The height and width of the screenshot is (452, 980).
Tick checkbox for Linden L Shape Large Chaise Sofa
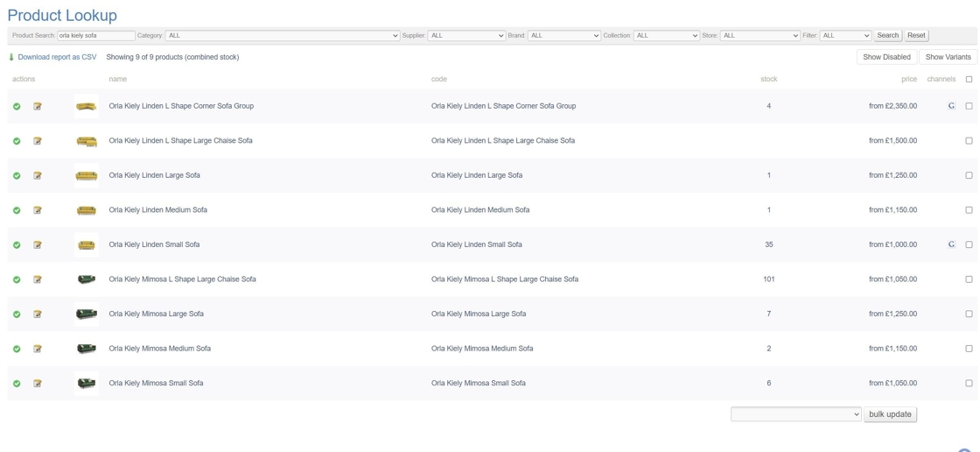(x=969, y=141)
